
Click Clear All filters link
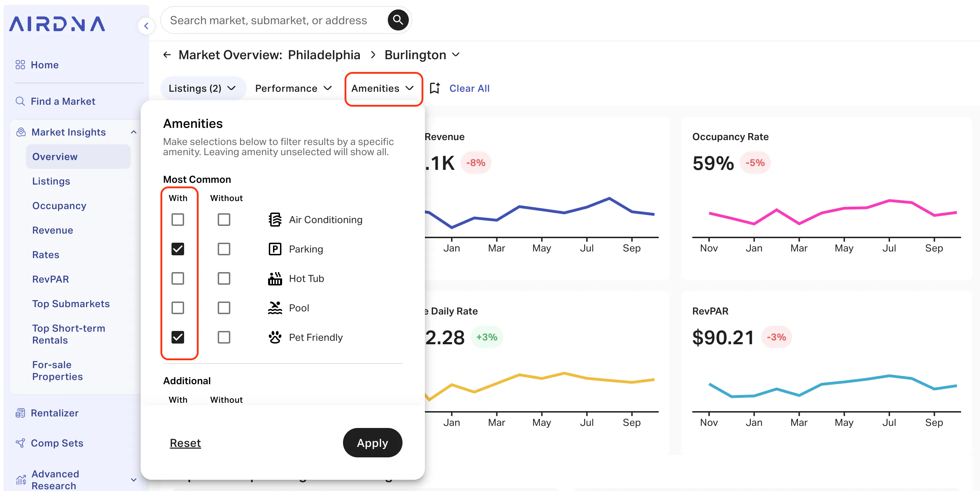pos(469,88)
